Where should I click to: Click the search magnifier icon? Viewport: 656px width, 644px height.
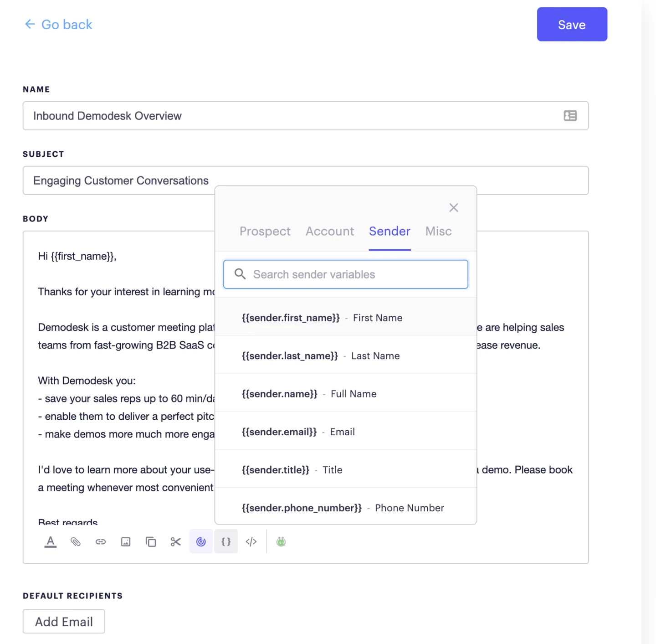point(240,274)
